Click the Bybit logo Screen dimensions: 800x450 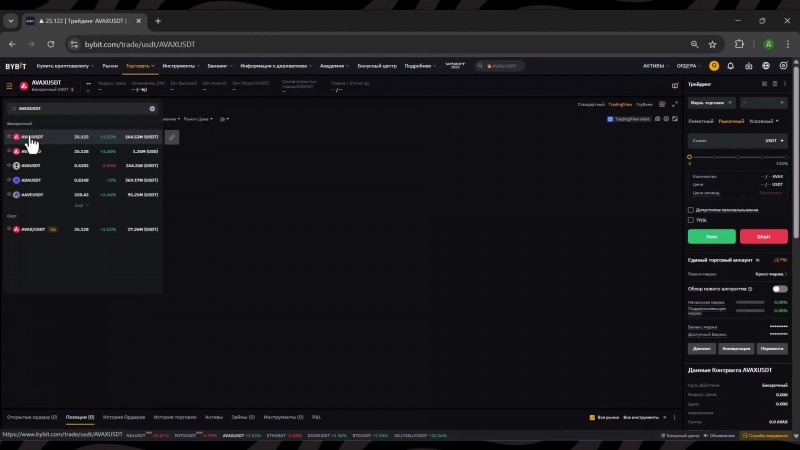click(x=16, y=66)
